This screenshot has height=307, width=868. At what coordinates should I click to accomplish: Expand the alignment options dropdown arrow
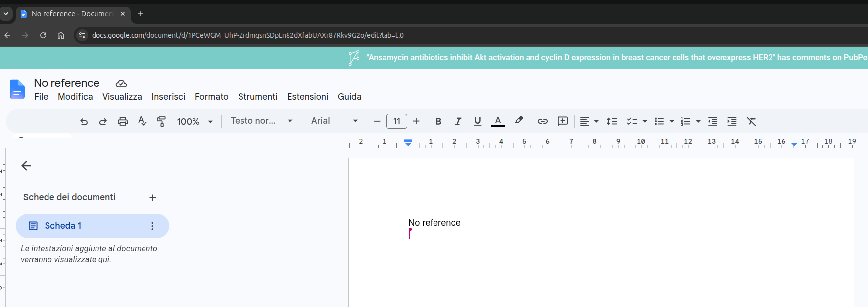[596, 121]
